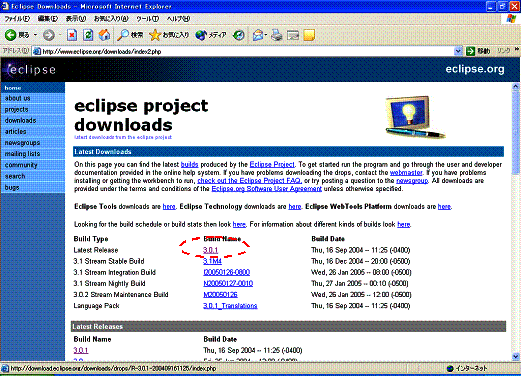Click the Internet zone globe in status bar
This screenshot has height=377, width=523.
450,368
